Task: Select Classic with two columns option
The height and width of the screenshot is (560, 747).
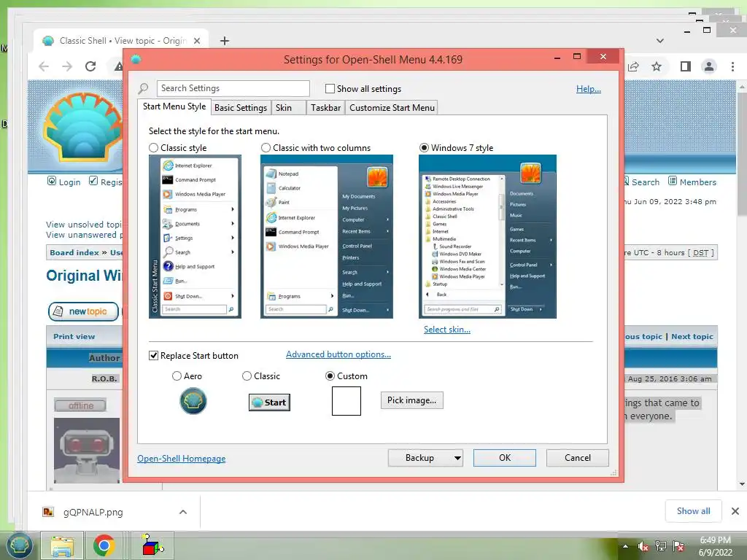Action: [266, 147]
